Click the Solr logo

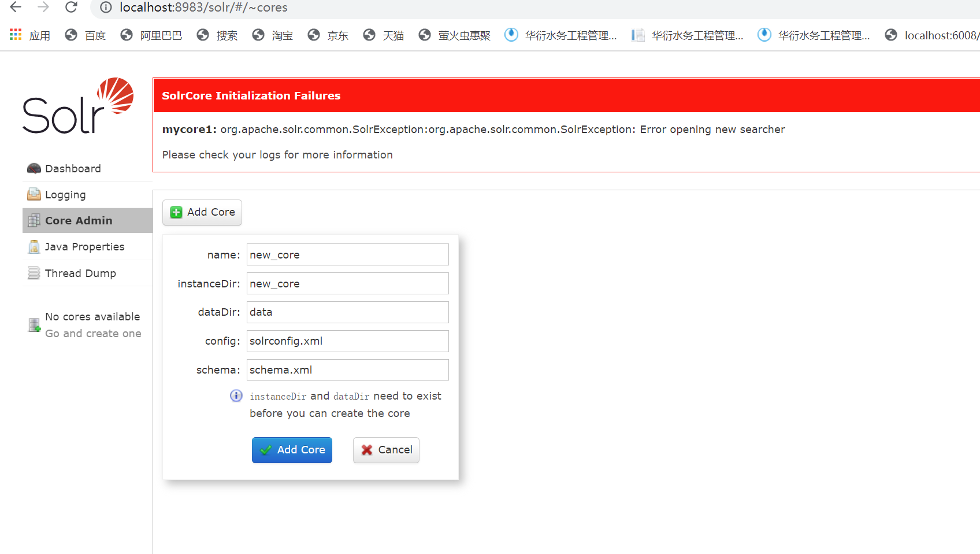click(78, 105)
